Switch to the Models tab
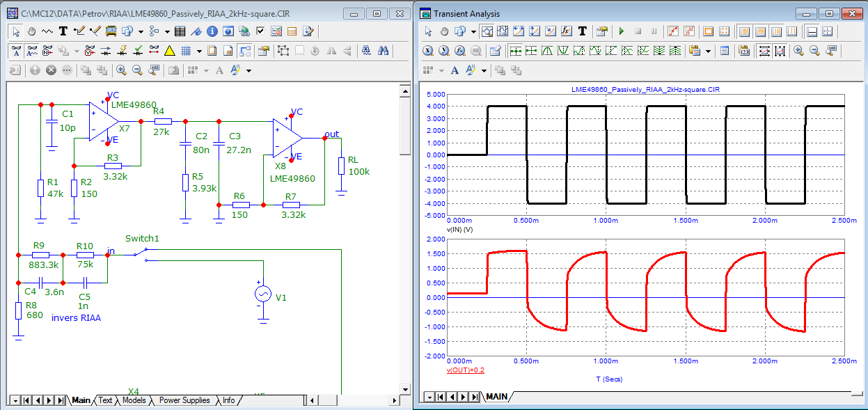This screenshot has width=868, height=410. coord(134,400)
